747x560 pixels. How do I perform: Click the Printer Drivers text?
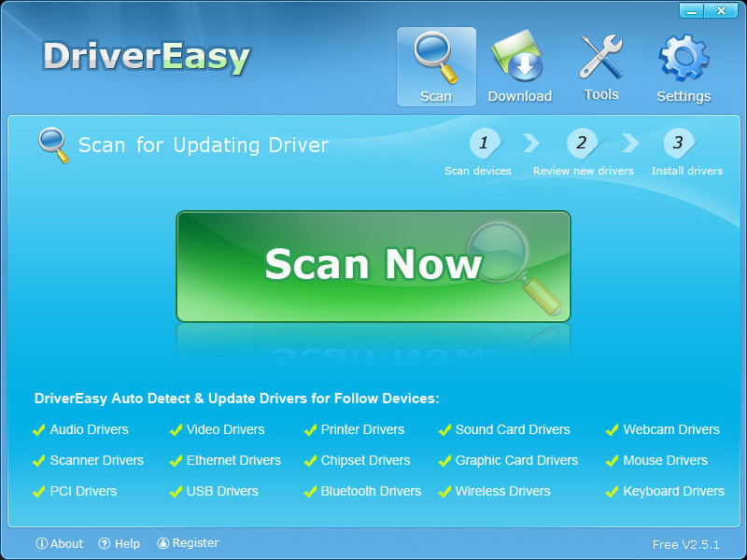tap(362, 429)
